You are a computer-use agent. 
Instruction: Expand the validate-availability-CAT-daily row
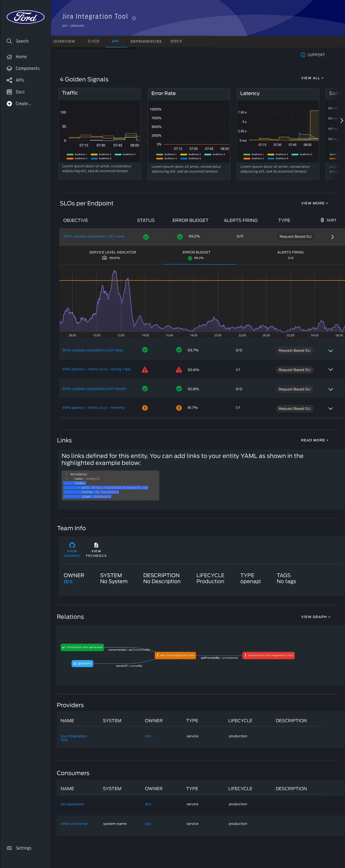coord(330,350)
